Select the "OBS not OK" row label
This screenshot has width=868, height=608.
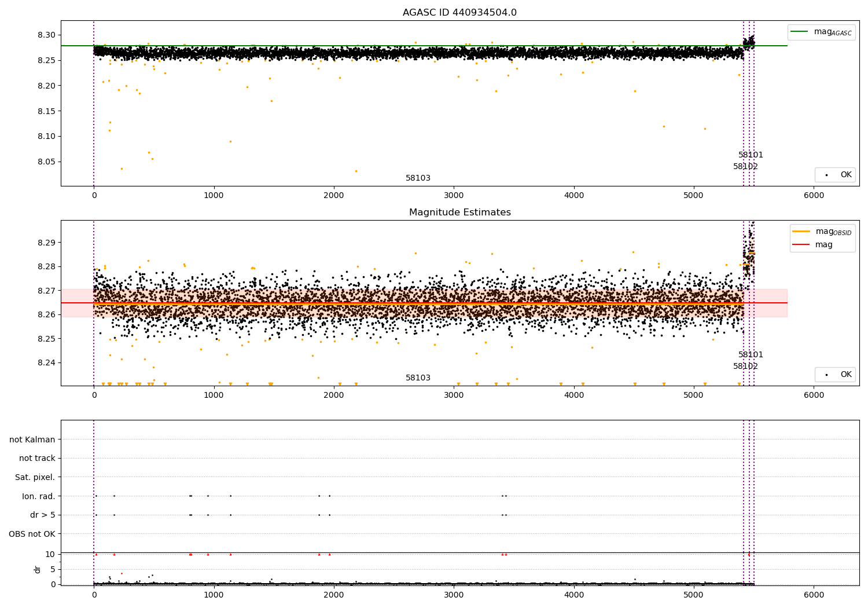pyautogui.click(x=32, y=534)
